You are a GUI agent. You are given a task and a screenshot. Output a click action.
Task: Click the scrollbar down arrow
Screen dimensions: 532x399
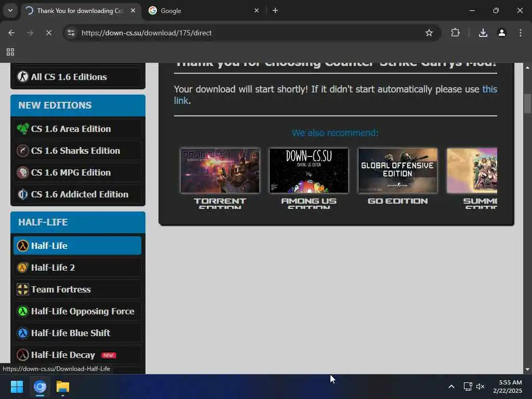tap(528, 369)
